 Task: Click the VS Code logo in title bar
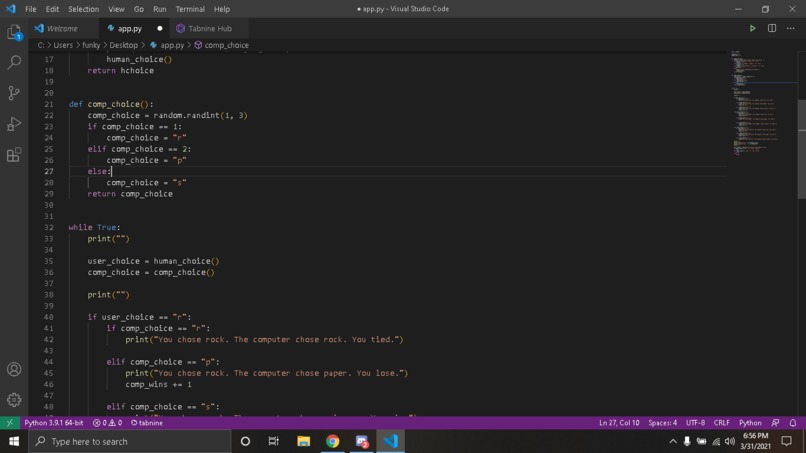11,9
